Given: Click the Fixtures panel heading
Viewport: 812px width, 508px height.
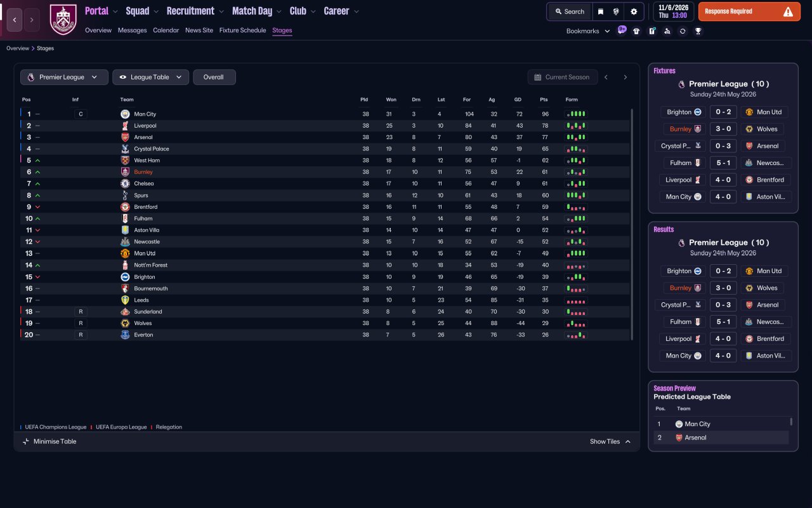Looking at the screenshot, I should (x=664, y=71).
